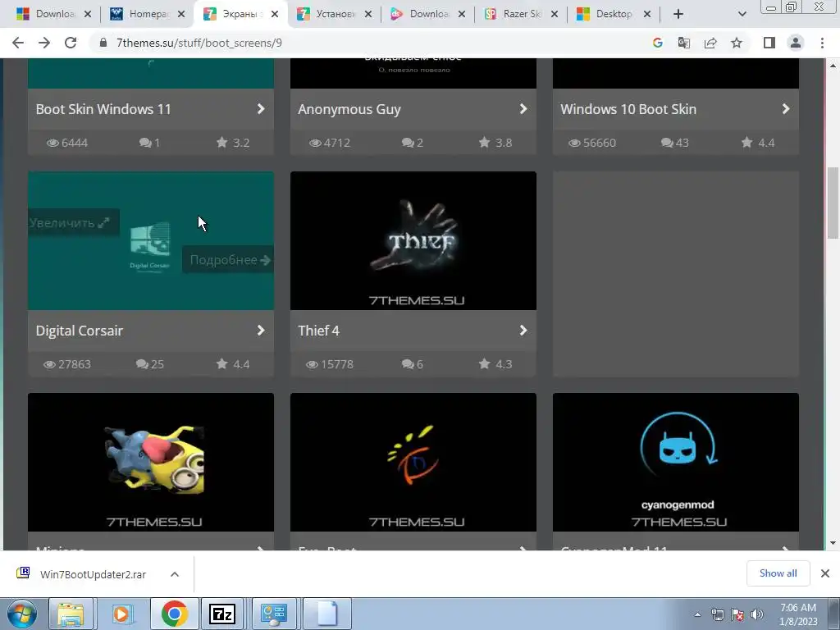Click the Chrome taskbar icon

point(174,614)
